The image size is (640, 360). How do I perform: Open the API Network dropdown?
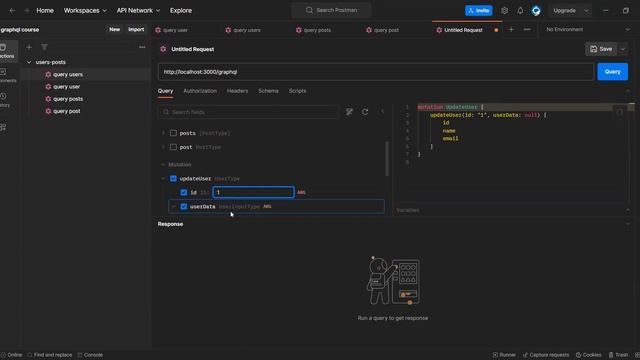(x=138, y=11)
